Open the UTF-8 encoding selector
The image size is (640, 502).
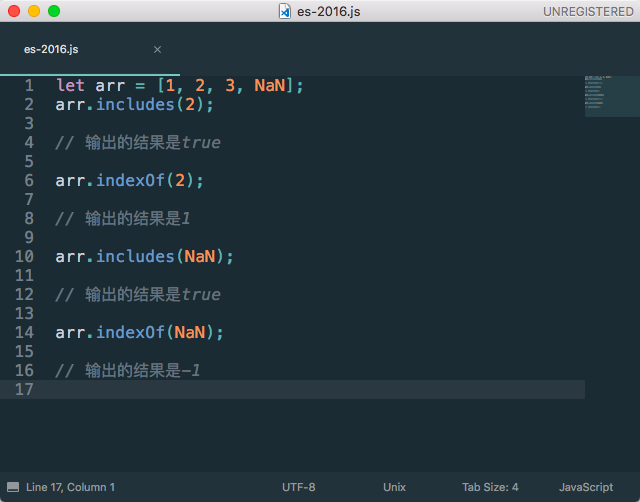pos(298,487)
